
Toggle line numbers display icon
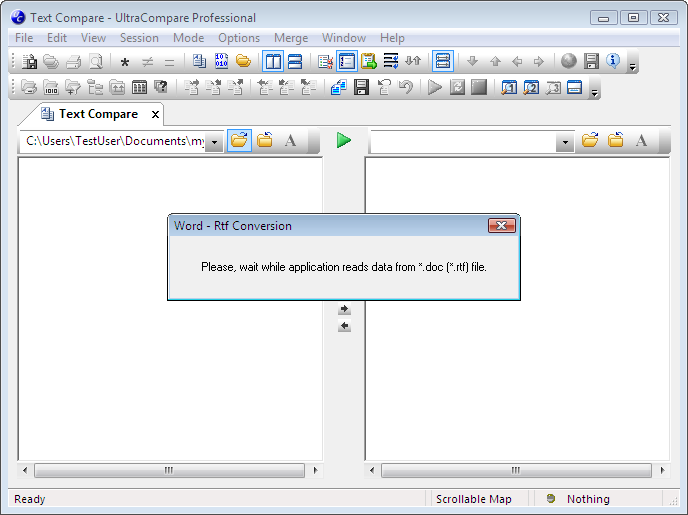[347, 61]
